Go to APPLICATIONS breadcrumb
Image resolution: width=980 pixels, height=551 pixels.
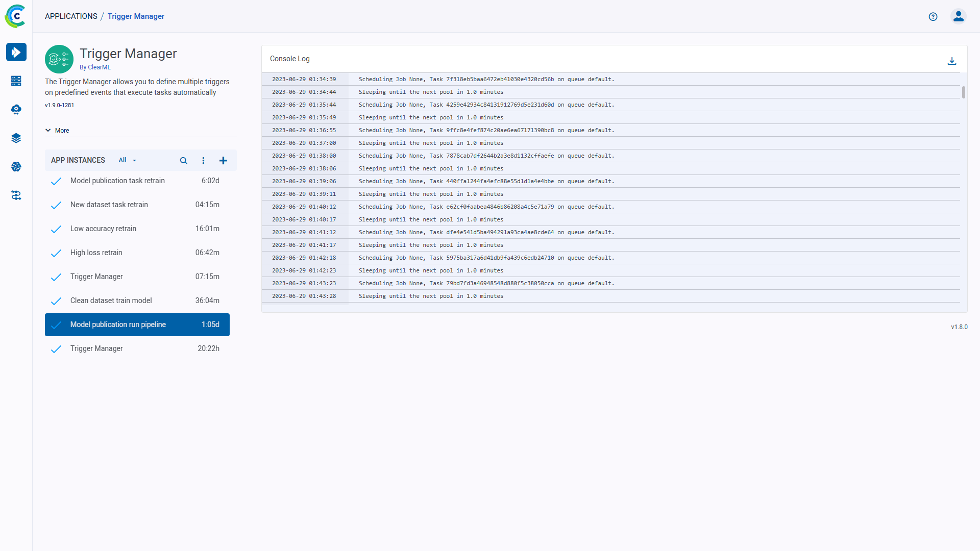(71, 16)
